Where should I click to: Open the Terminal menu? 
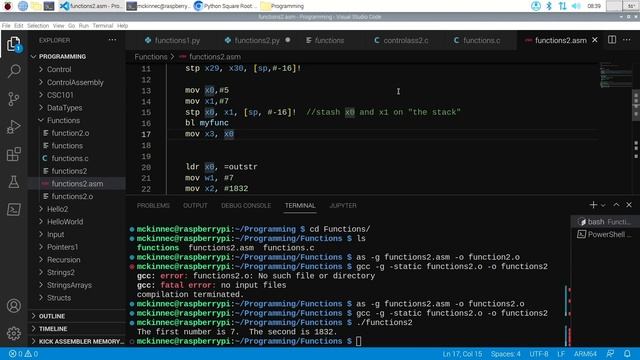pos(102,26)
